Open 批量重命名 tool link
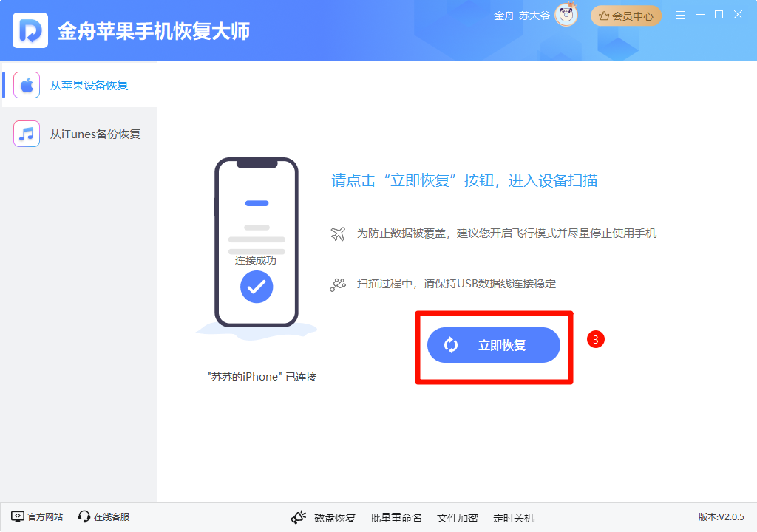 click(x=396, y=518)
